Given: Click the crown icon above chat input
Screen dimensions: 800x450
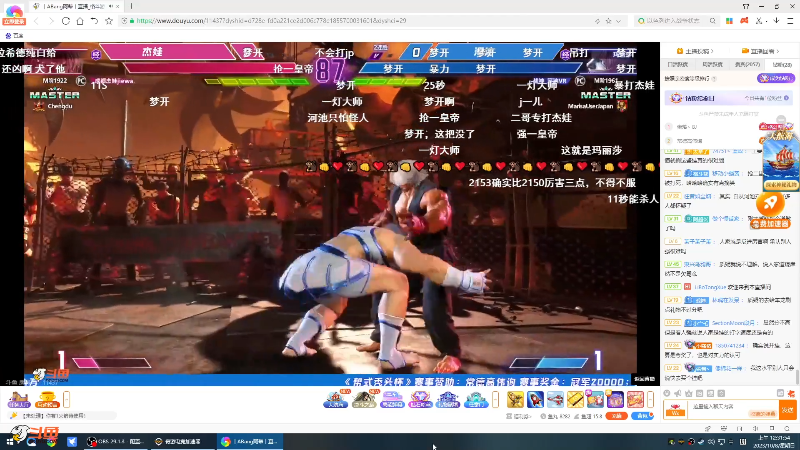Looking at the screenshot, I should [x=689, y=393].
